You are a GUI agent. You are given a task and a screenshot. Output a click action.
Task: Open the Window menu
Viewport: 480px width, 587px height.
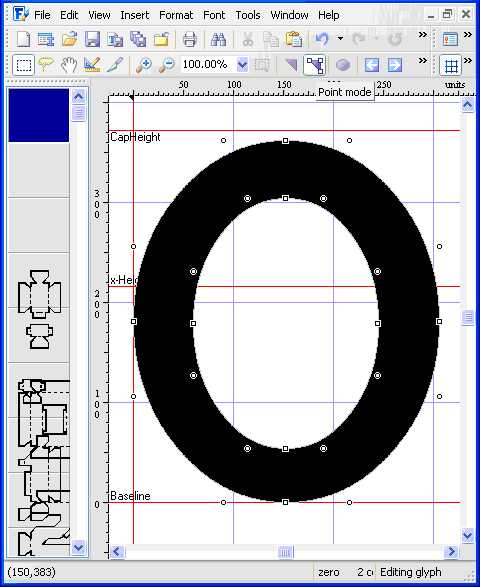click(x=289, y=15)
